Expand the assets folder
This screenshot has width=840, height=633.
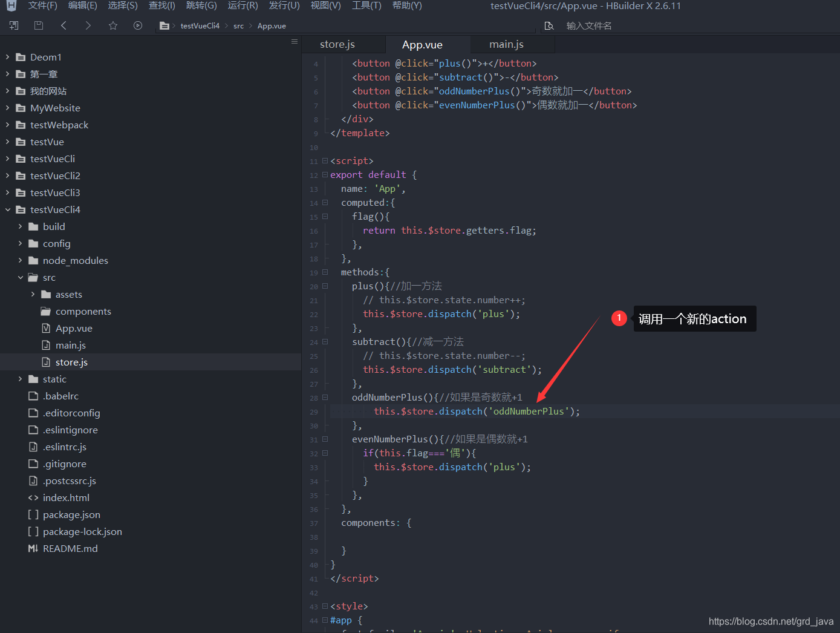tap(33, 294)
